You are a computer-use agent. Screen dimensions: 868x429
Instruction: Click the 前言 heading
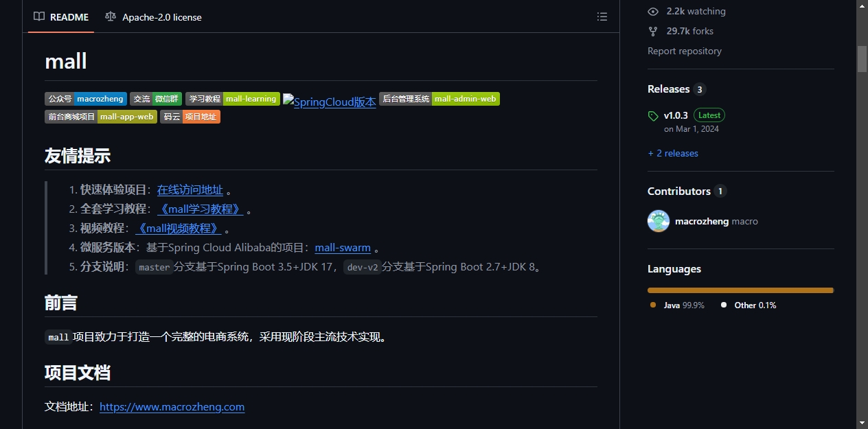pos(61,303)
